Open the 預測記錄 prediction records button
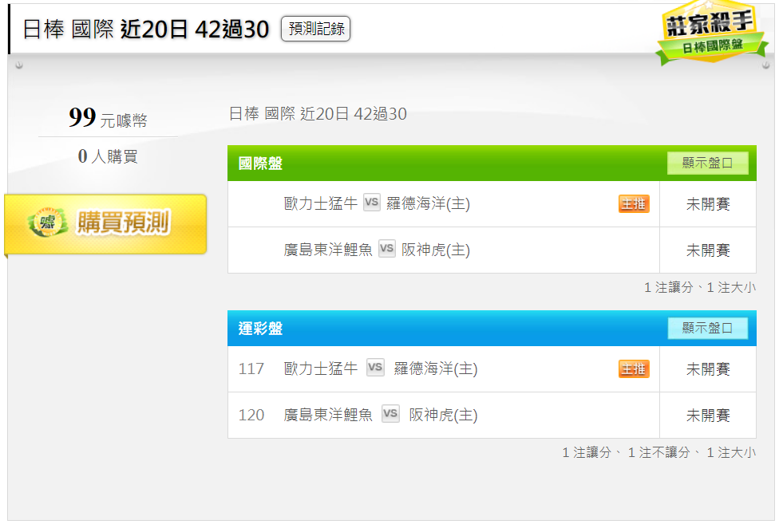The width and height of the screenshot is (783, 532). [315, 29]
